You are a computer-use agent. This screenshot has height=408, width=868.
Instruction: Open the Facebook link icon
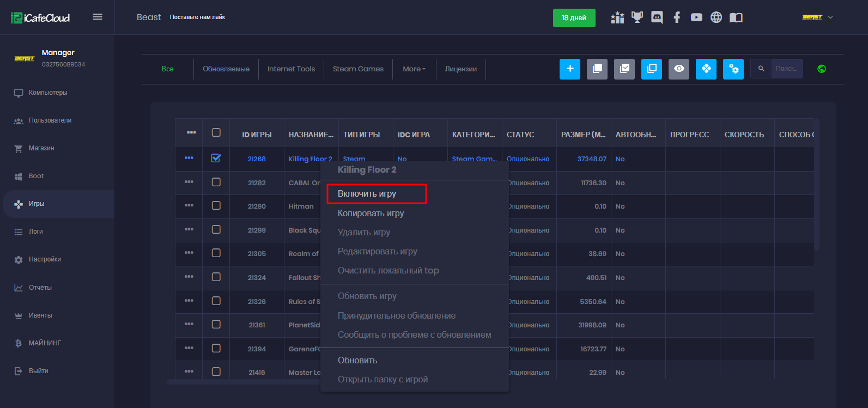[677, 17]
